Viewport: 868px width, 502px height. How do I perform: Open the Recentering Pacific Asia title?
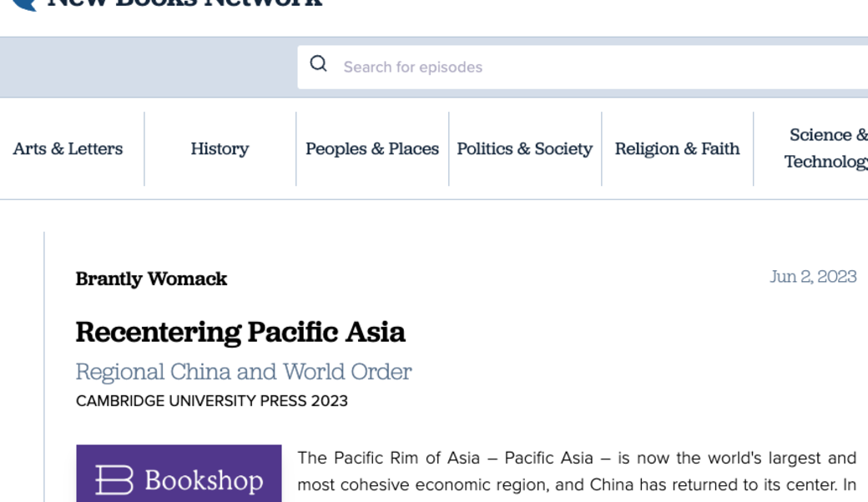tap(240, 332)
